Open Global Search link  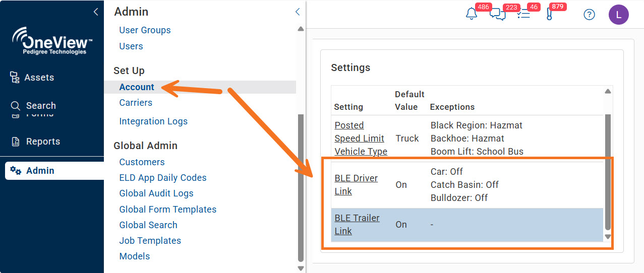click(148, 225)
